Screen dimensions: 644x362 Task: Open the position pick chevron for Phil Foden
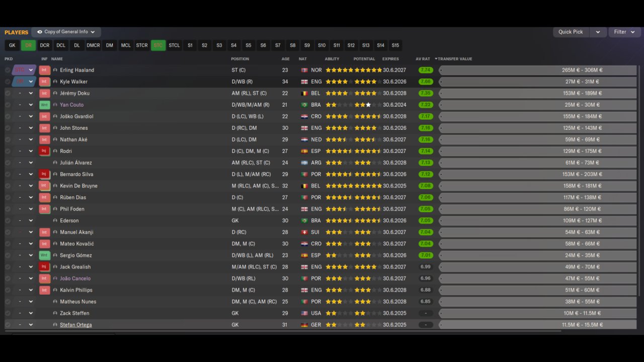[31, 209]
